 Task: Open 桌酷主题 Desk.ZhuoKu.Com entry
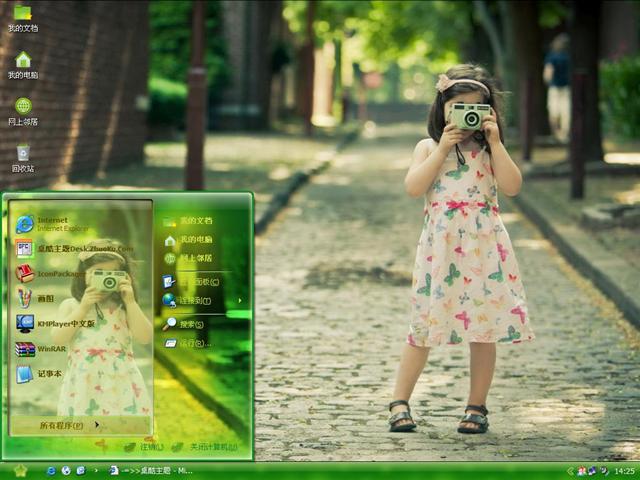pos(74,249)
